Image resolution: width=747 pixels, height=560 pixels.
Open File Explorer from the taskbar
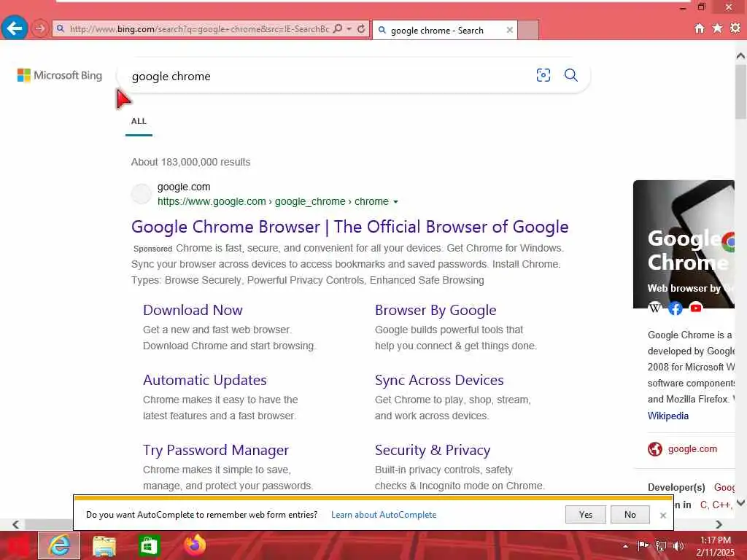(104, 545)
